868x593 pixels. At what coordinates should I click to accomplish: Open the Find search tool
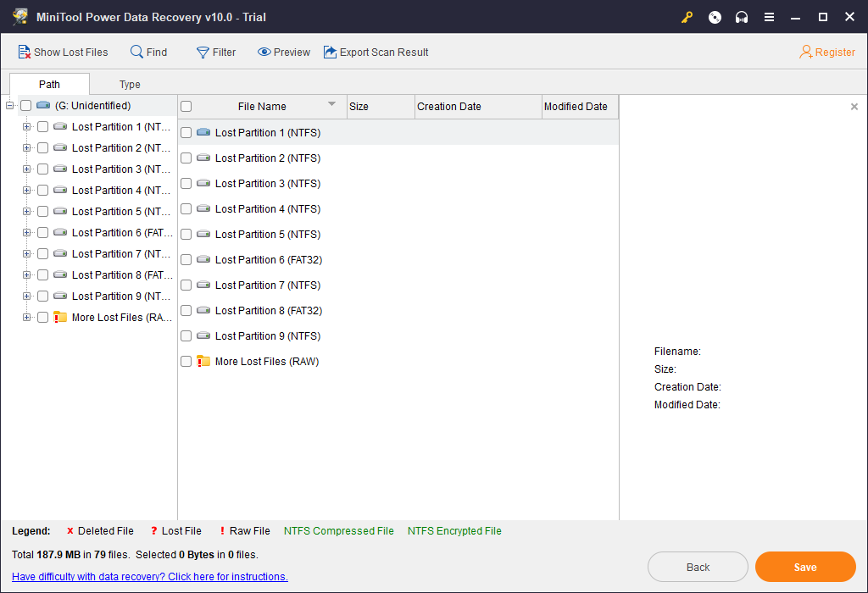point(136,53)
